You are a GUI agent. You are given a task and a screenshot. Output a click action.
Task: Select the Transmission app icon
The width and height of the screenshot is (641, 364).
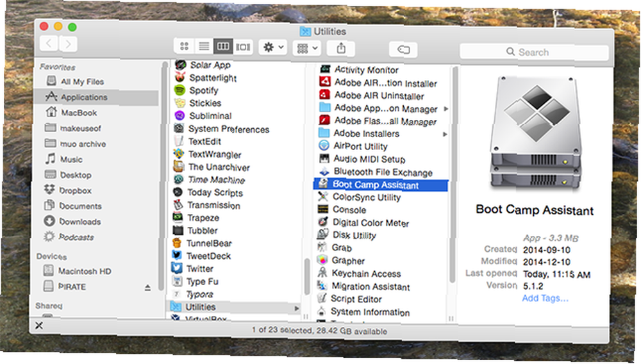click(x=178, y=204)
